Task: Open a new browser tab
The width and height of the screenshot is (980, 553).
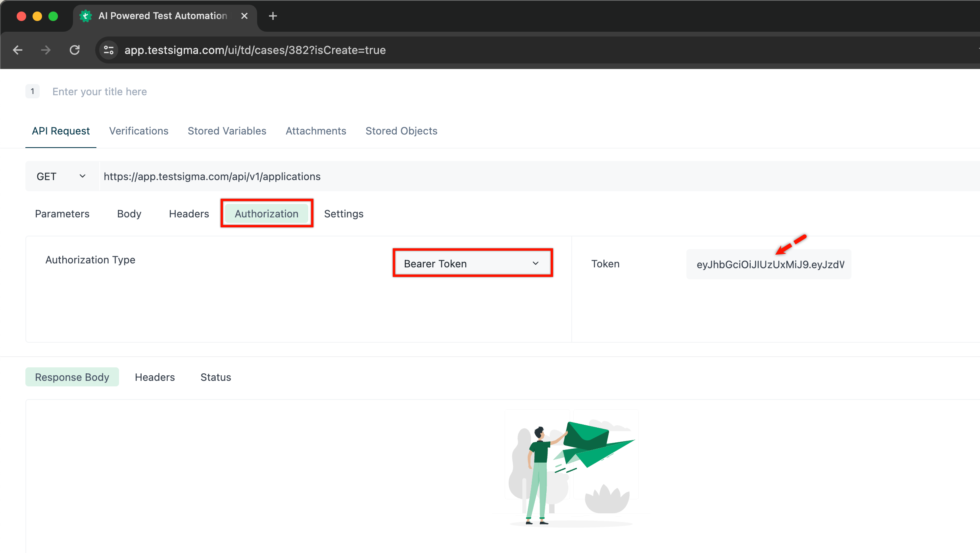Action: (x=273, y=16)
